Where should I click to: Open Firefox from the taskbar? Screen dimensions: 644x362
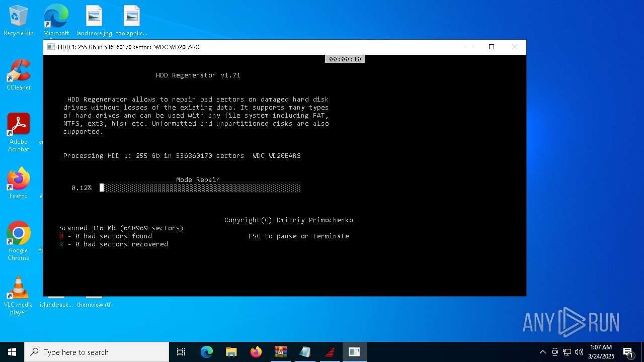pos(256,352)
